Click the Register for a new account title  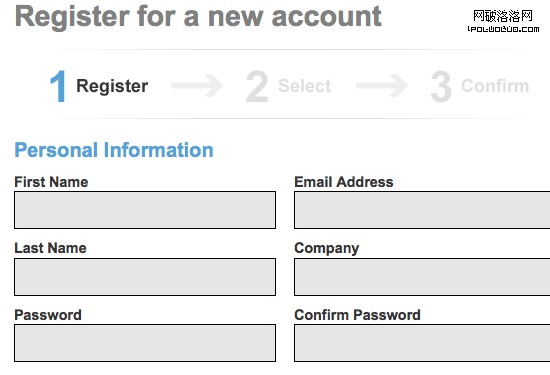pos(198,17)
